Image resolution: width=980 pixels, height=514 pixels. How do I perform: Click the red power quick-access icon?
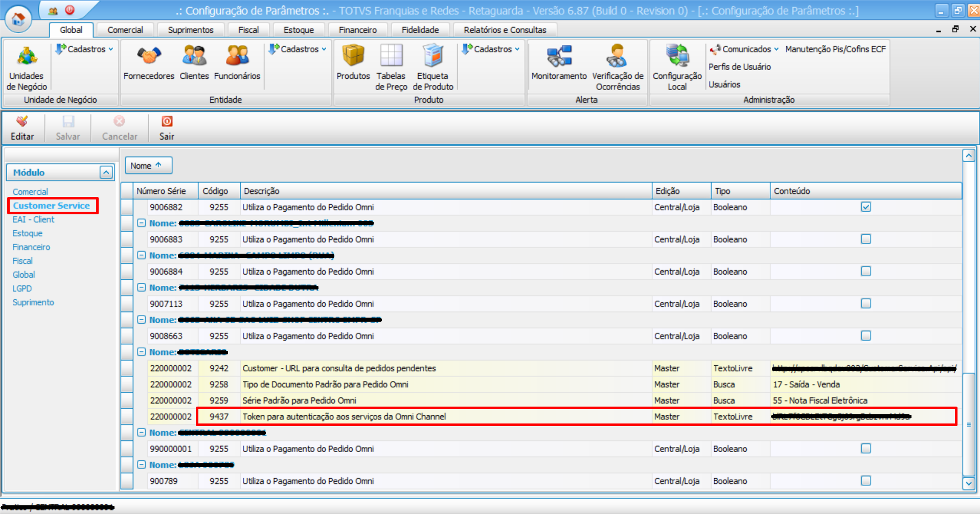click(x=70, y=10)
